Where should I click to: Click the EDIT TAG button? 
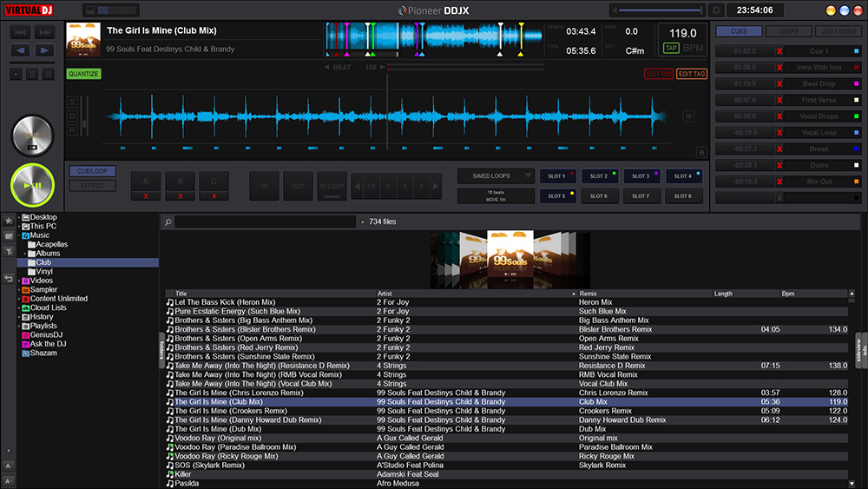pyautogui.click(x=692, y=74)
